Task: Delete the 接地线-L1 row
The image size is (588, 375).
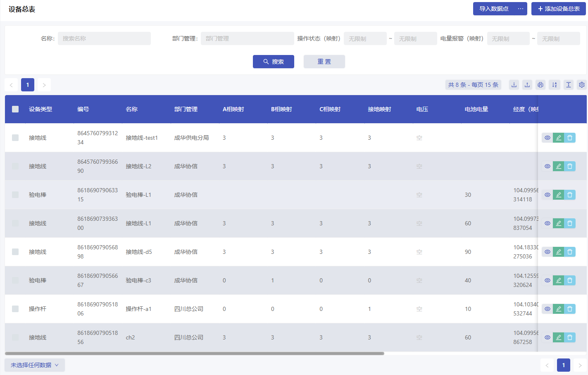Action: click(x=570, y=223)
